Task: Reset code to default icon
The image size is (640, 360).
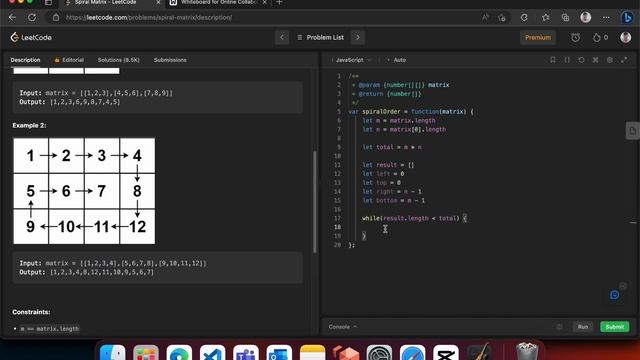Action: [581, 60]
